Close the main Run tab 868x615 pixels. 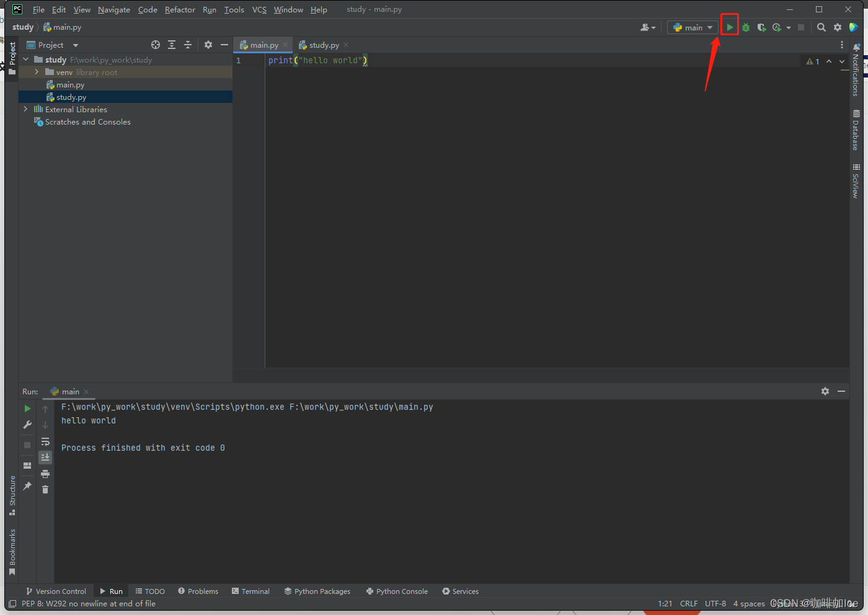(x=86, y=391)
